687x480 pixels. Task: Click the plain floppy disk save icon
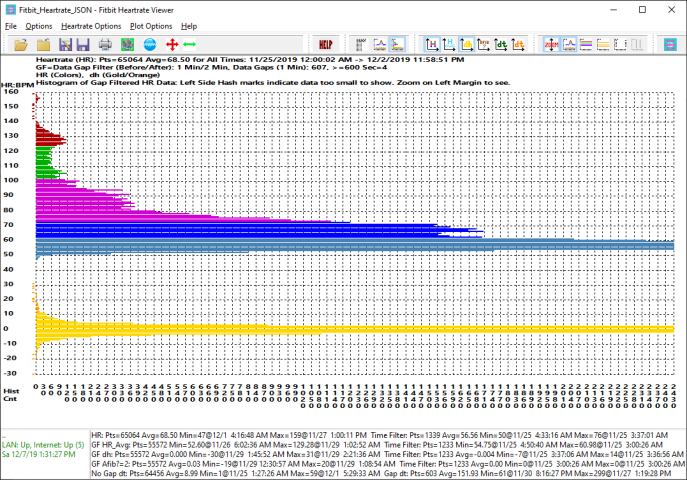coord(83,45)
